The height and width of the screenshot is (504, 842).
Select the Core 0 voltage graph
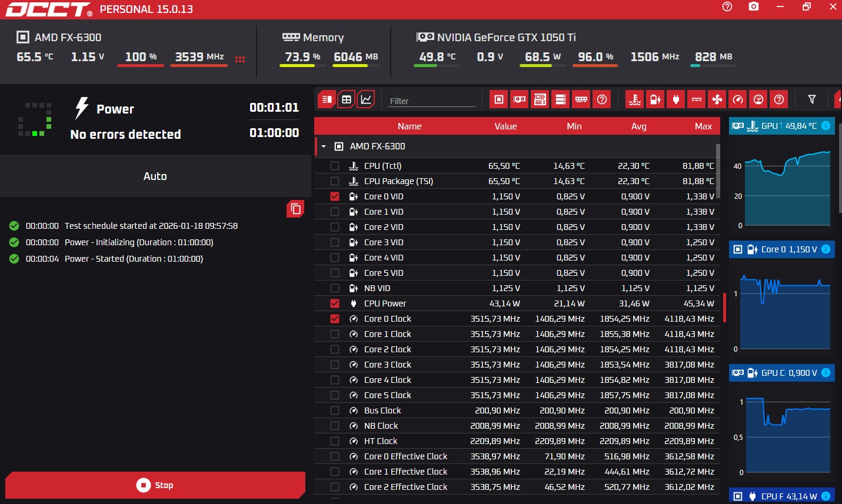782,299
